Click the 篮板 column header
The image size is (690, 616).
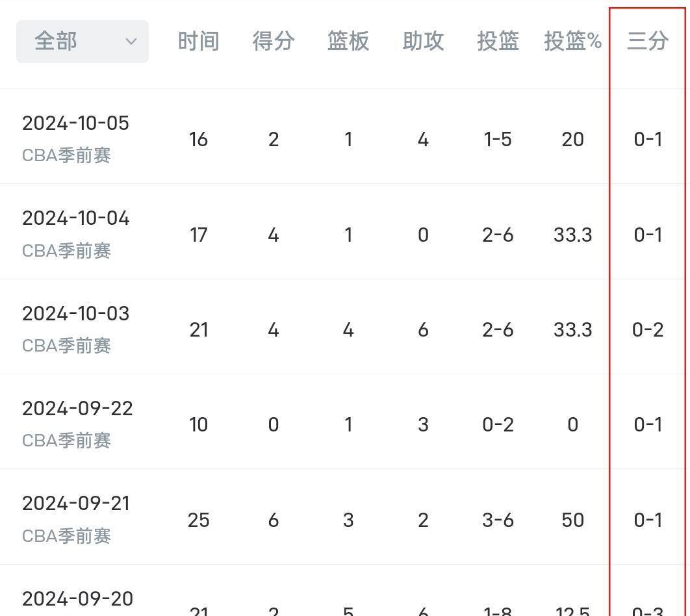348,42
